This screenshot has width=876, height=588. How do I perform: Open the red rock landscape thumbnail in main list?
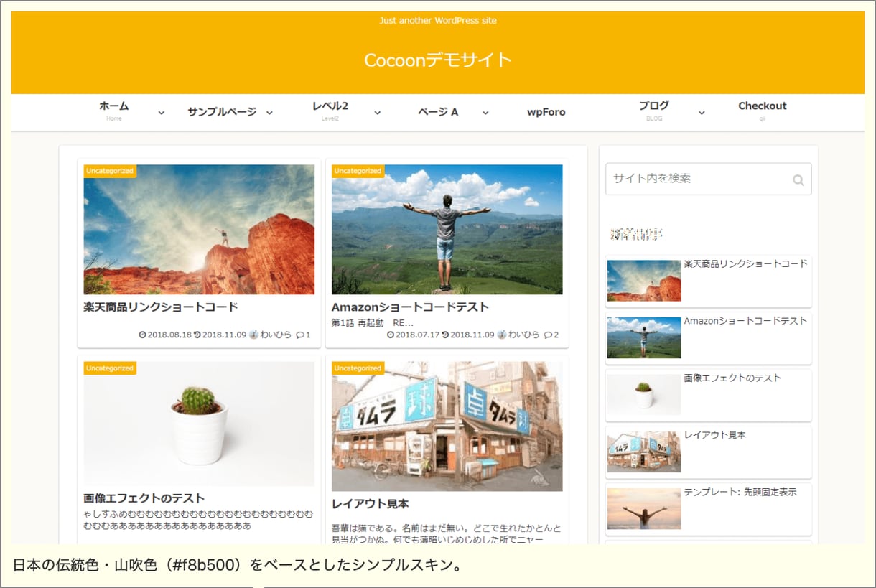[199, 230]
